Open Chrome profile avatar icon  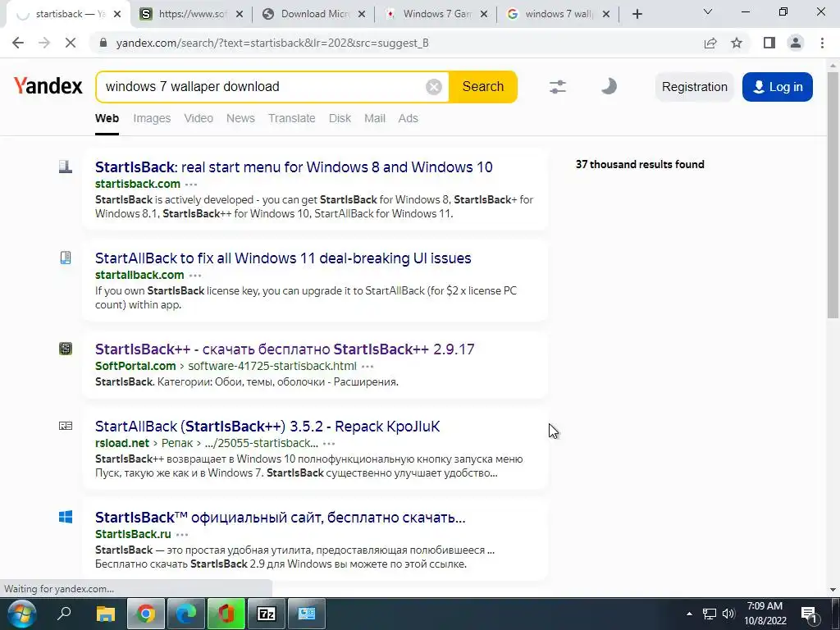796,43
